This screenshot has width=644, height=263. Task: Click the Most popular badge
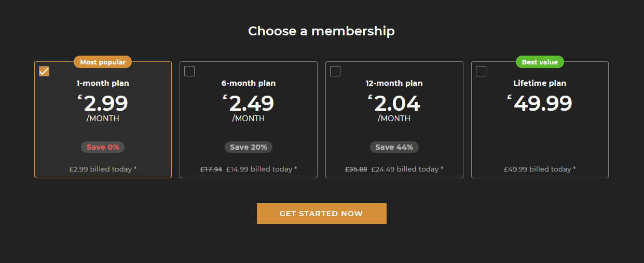103,62
